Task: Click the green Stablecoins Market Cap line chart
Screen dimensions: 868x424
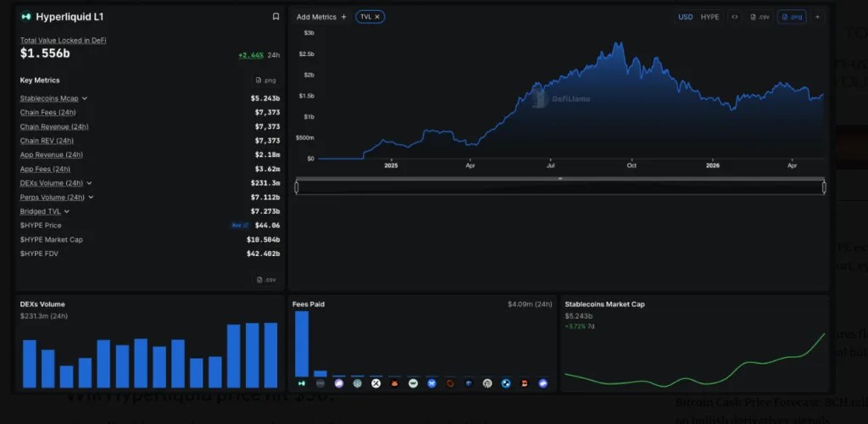Action: pos(695,361)
